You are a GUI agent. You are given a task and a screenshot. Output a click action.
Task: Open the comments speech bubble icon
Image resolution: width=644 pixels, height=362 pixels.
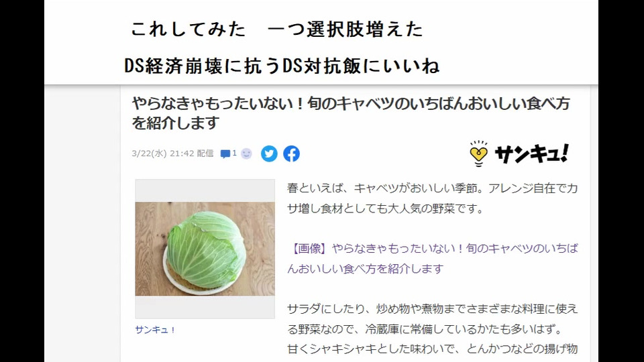(225, 154)
